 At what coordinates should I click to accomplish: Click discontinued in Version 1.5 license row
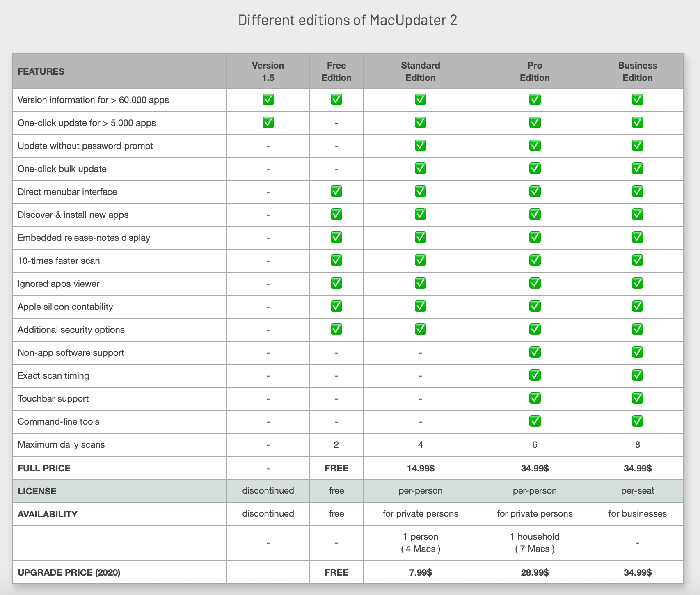tap(268, 491)
